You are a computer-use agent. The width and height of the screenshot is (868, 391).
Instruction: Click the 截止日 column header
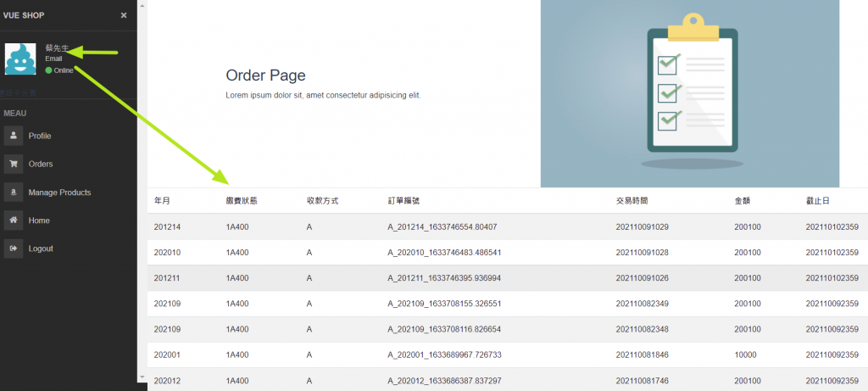click(x=818, y=200)
